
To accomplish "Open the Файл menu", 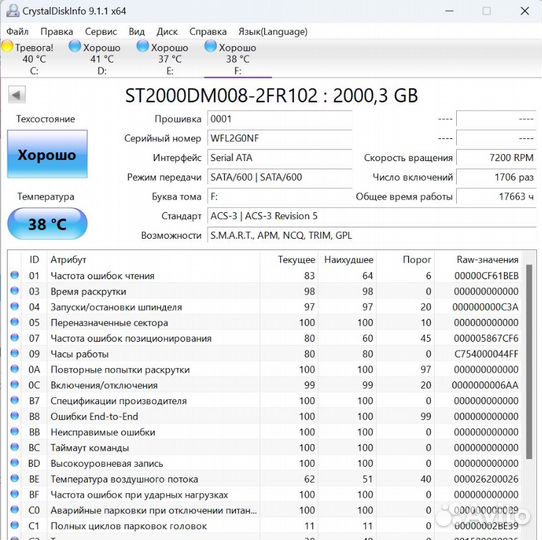I will click(17, 32).
